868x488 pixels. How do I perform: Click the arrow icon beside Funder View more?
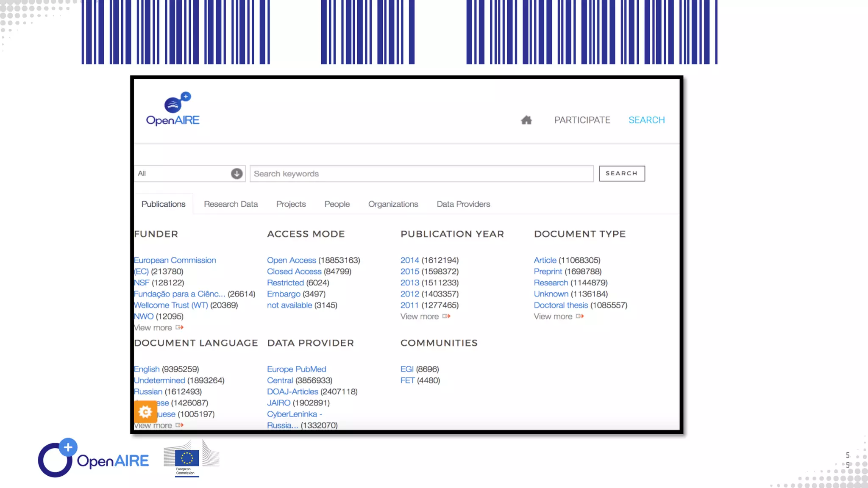[180, 327]
